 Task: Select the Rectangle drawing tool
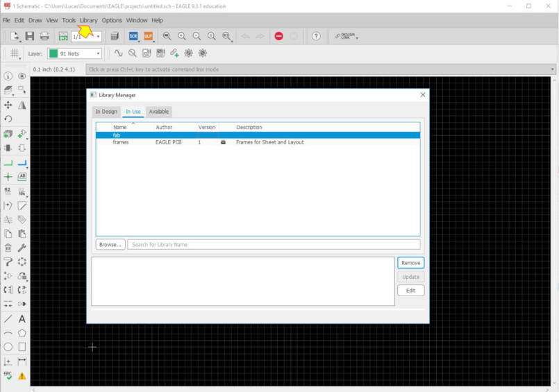pyautogui.click(x=22, y=347)
